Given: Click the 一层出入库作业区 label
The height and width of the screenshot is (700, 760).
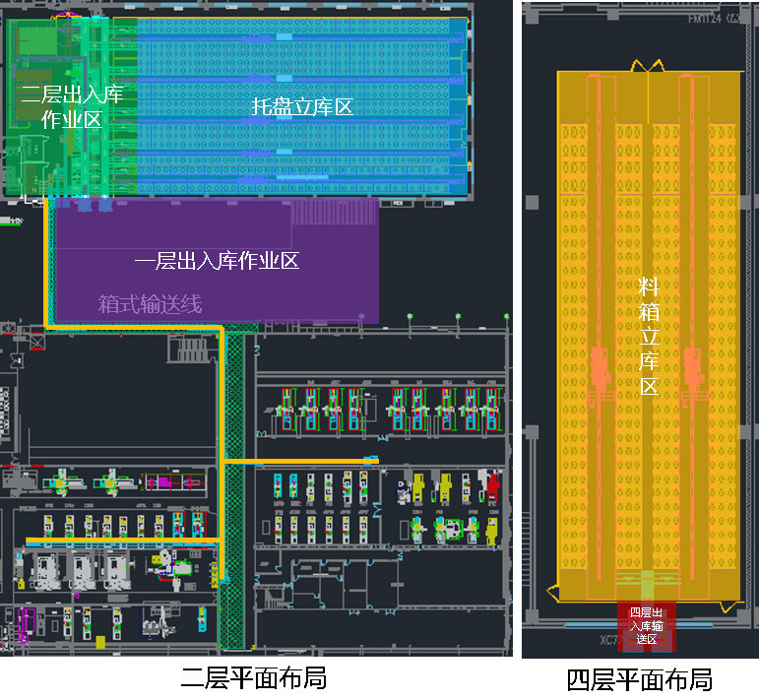Looking at the screenshot, I should [217, 261].
